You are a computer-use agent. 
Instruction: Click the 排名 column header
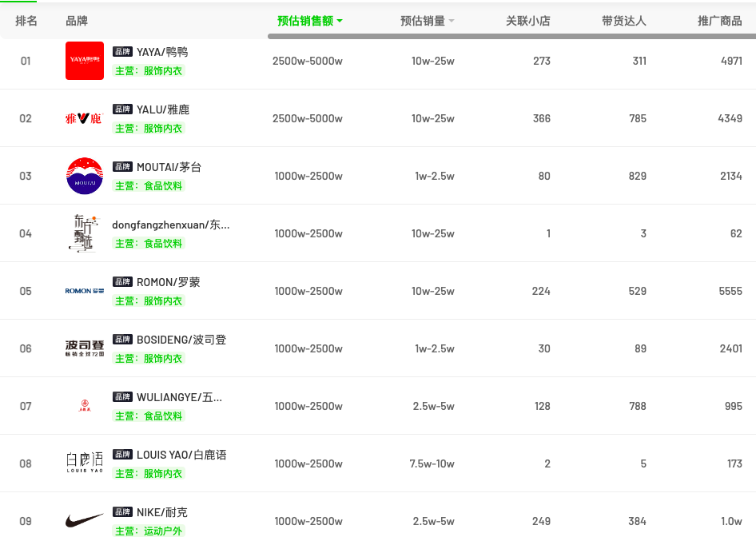26,21
